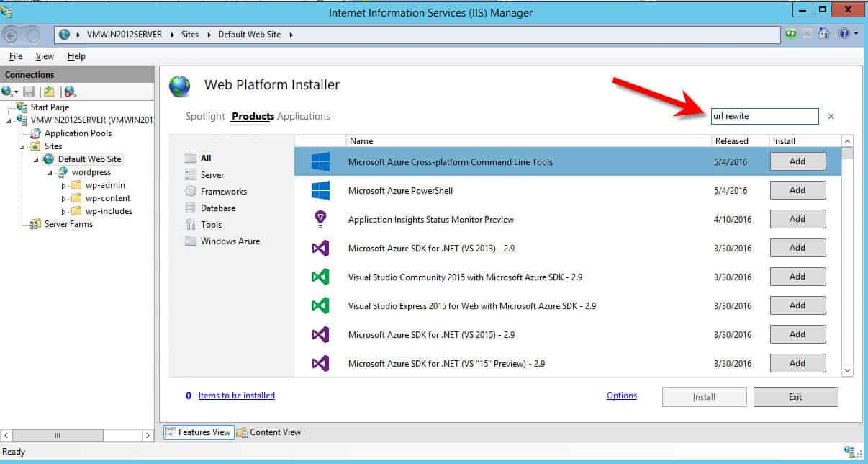Click the Back navigation arrow button
The width and height of the screenshot is (868, 464).
(x=12, y=35)
